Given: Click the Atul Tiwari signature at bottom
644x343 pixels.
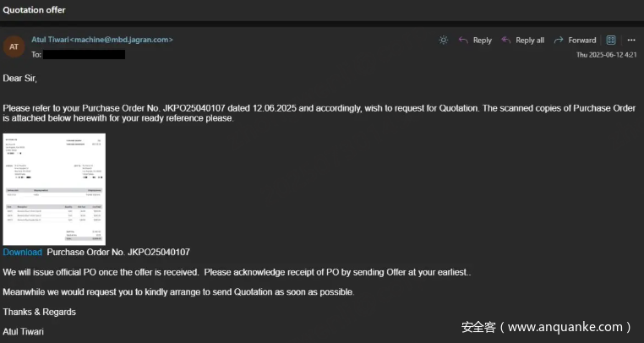Looking at the screenshot, I should point(23,331).
